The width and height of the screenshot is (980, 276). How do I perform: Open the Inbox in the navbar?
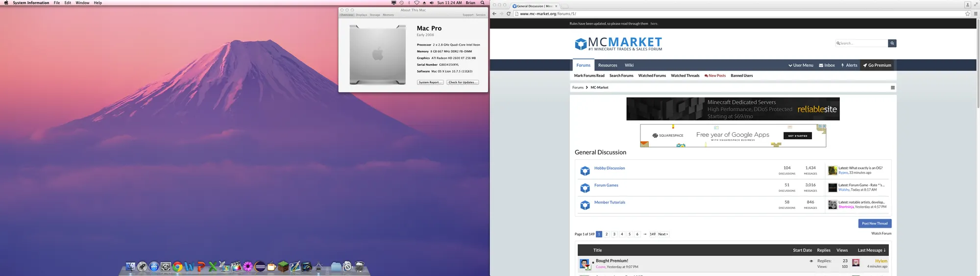click(827, 65)
